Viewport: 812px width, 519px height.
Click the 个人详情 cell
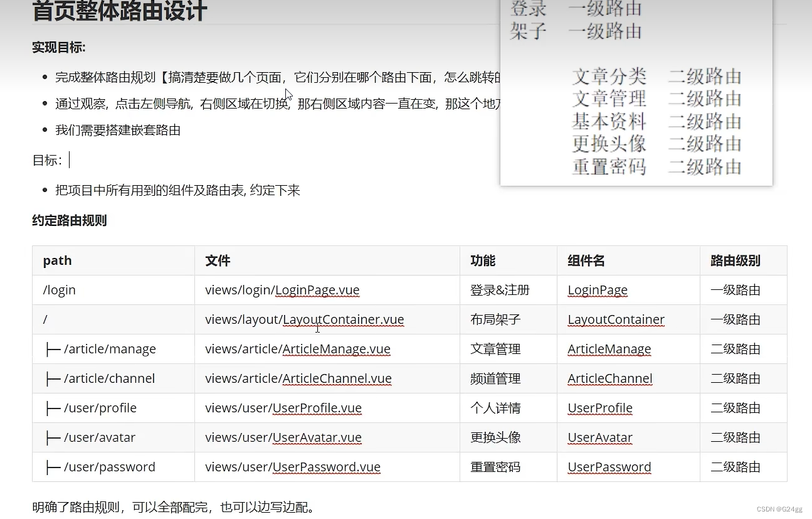click(509, 408)
